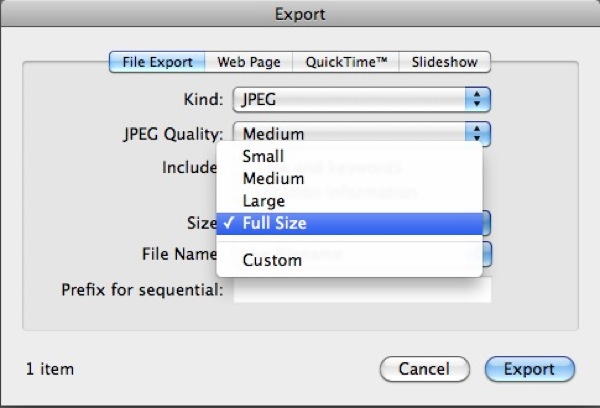The width and height of the screenshot is (600, 408).
Task: Confirm with the blue Export button
Action: (x=530, y=369)
